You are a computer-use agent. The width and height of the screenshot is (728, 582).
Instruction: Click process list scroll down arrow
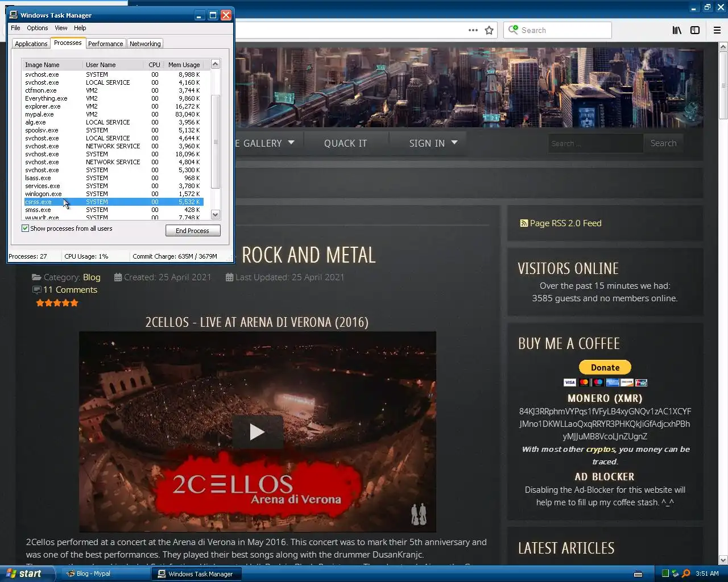click(x=215, y=215)
